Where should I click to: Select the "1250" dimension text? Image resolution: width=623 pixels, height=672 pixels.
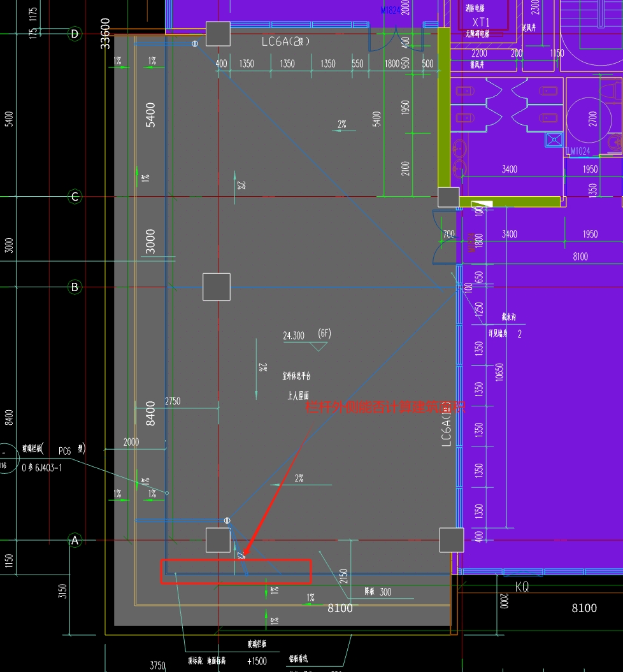479,311
